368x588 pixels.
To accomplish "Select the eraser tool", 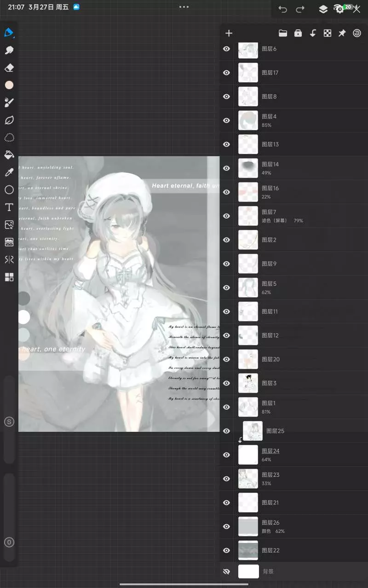I will (9, 68).
